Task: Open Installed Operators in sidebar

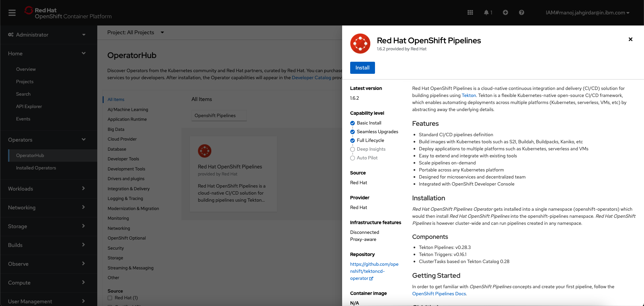Action: (x=36, y=168)
